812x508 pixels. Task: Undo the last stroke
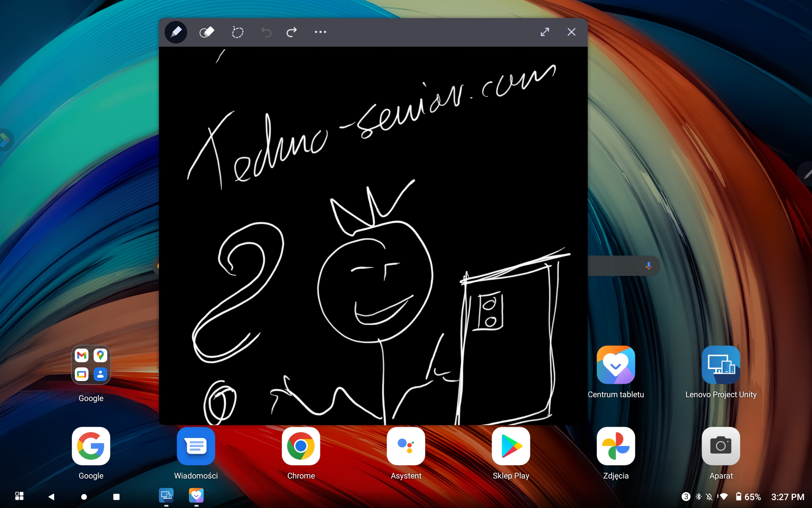(x=266, y=32)
